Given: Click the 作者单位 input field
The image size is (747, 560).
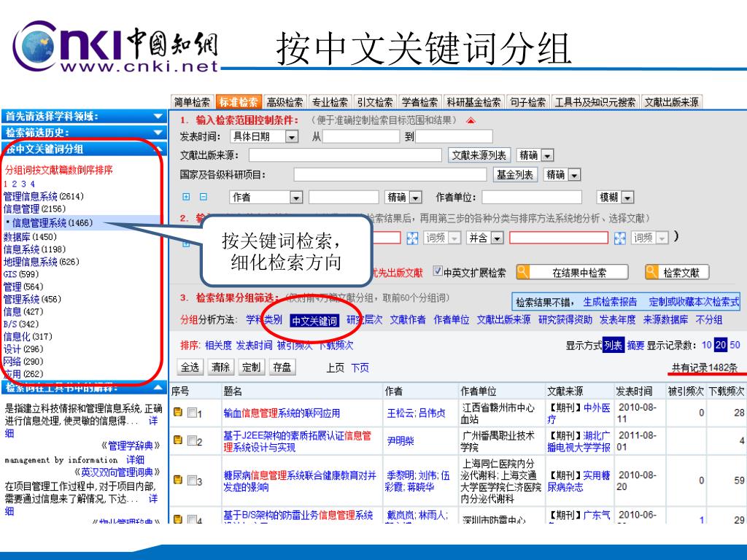Looking at the screenshot, I should [x=532, y=197].
